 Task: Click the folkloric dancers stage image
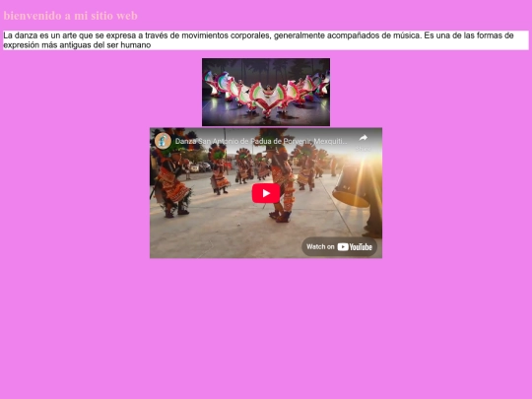coord(266,92)
